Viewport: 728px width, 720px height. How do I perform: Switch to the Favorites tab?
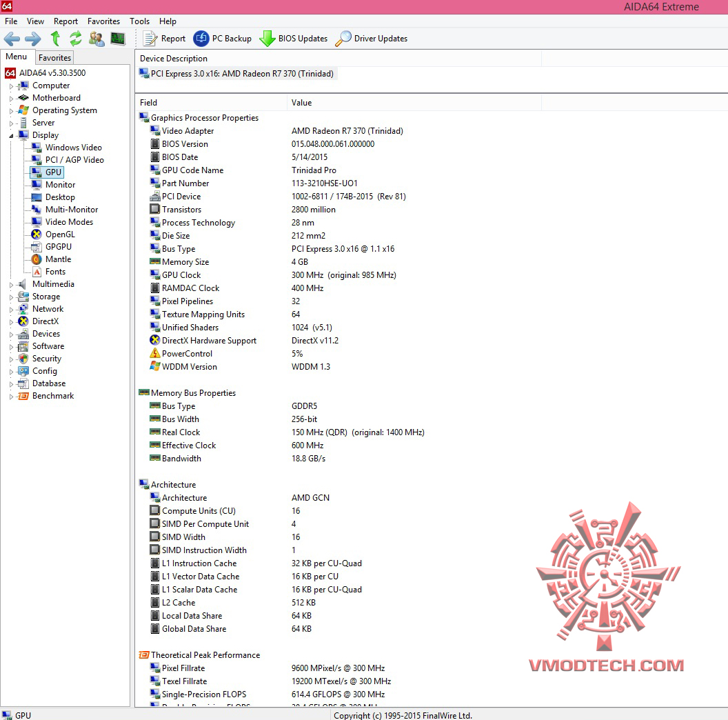tap(54, 58)
